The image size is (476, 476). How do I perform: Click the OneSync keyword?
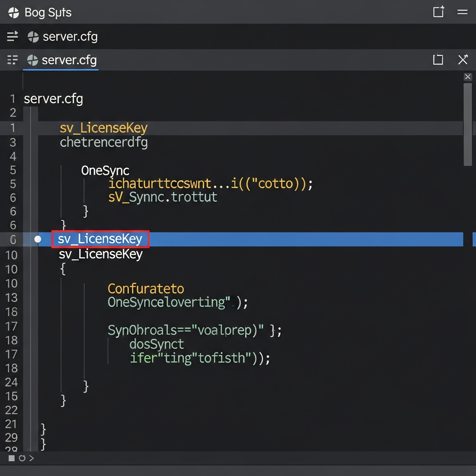click(x=105, y=171)
